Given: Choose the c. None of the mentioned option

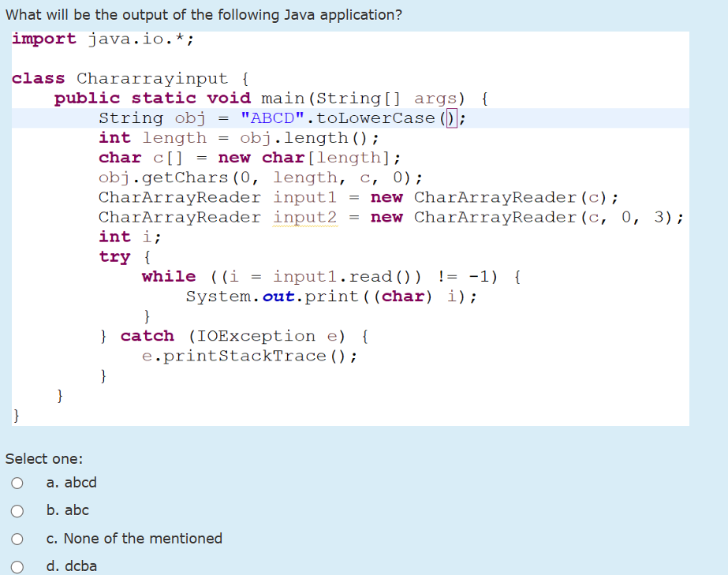Looking at the screenshot, I should click(x=17, y=539).
